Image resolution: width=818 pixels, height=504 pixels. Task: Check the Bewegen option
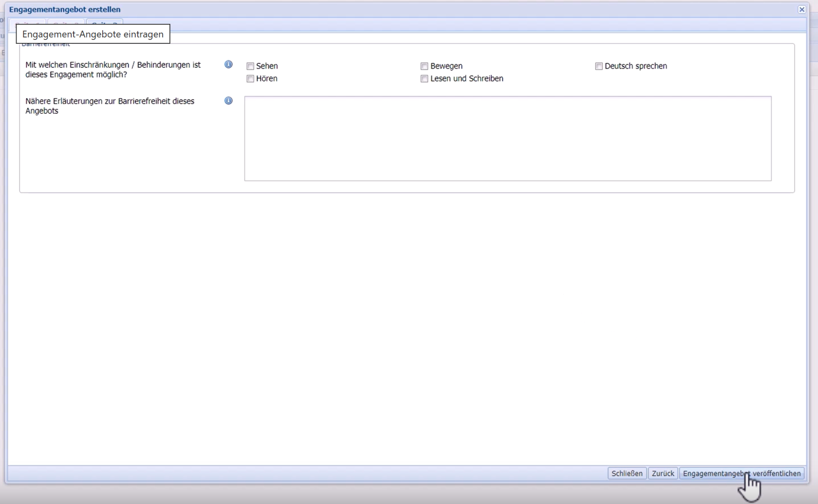[424, 66]
